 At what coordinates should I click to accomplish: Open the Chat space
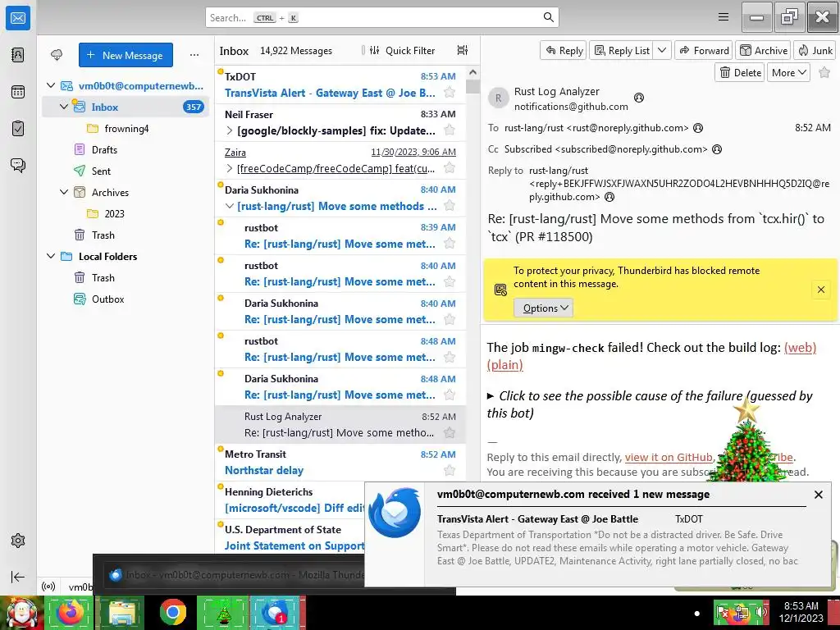click(x=18, y=165)
